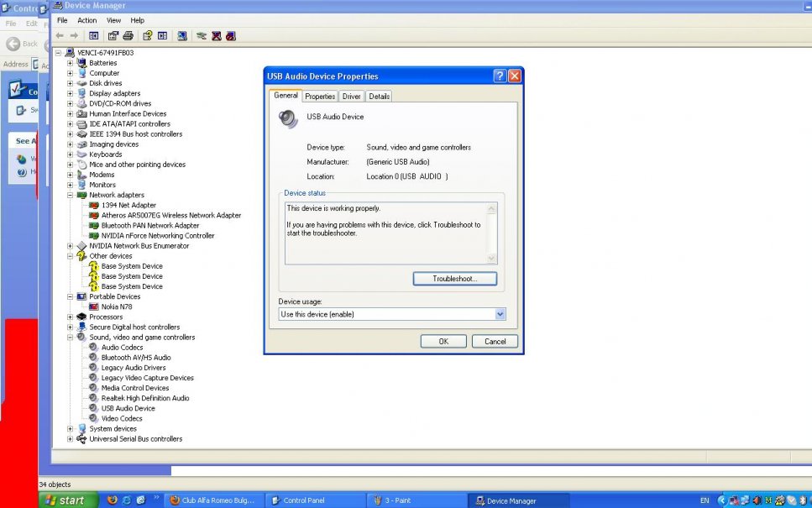Expand the Universal Serial Bus controllers node
This screenshot has height=508, width=812.
point(71,438)
